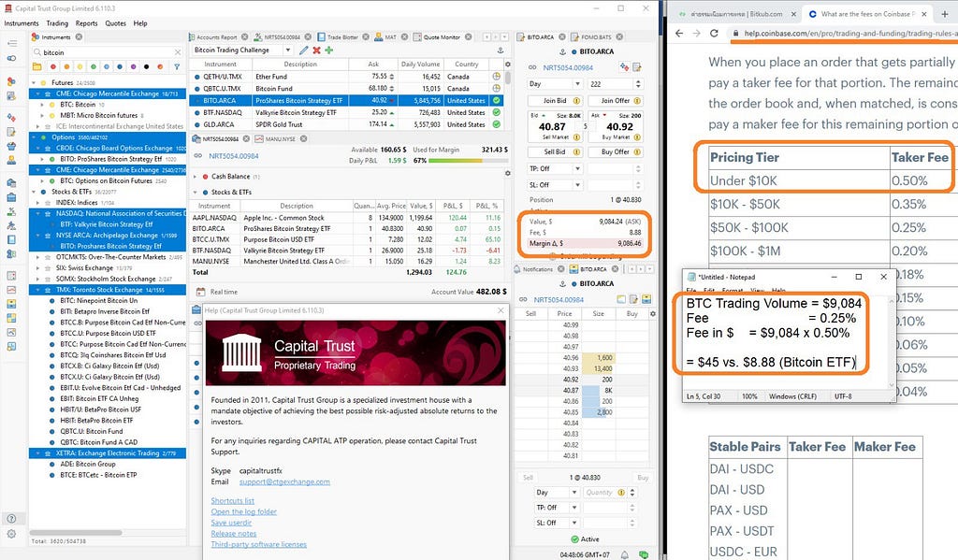
Task: Click the Sell Bid confirmation toggle icon
Action: point(576,152)
